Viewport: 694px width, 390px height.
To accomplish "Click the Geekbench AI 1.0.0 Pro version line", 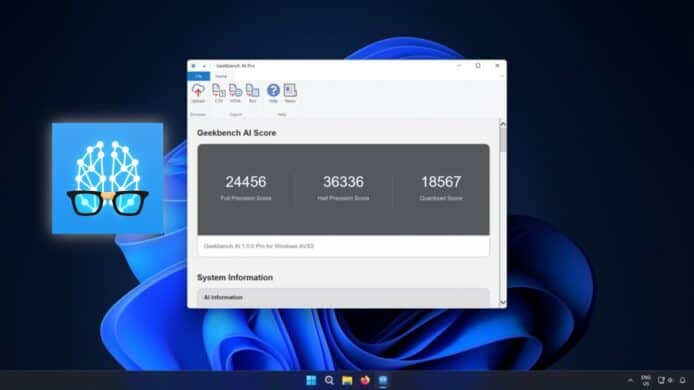I will point(259,246).
